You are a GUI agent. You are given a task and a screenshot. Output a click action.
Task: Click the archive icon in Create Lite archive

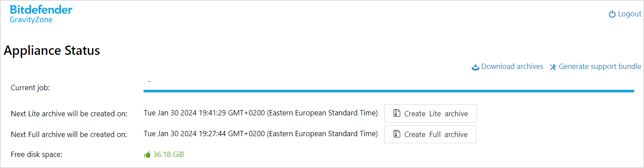pyautogui.click(x=397, y=114)
